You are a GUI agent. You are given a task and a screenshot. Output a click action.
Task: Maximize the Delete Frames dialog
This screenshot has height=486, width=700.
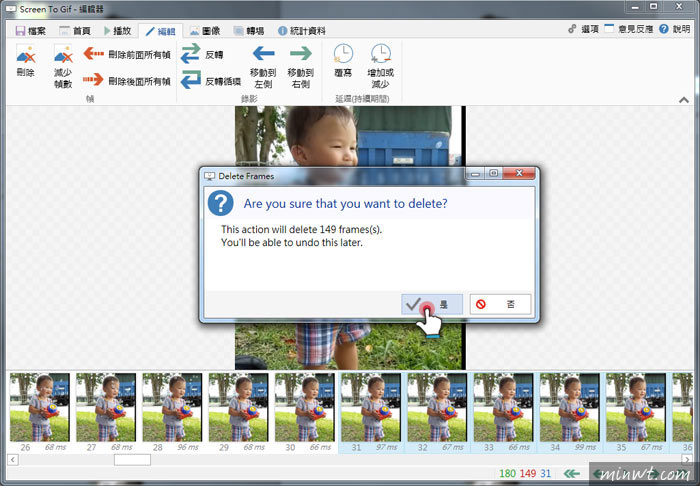pos(493,174)
